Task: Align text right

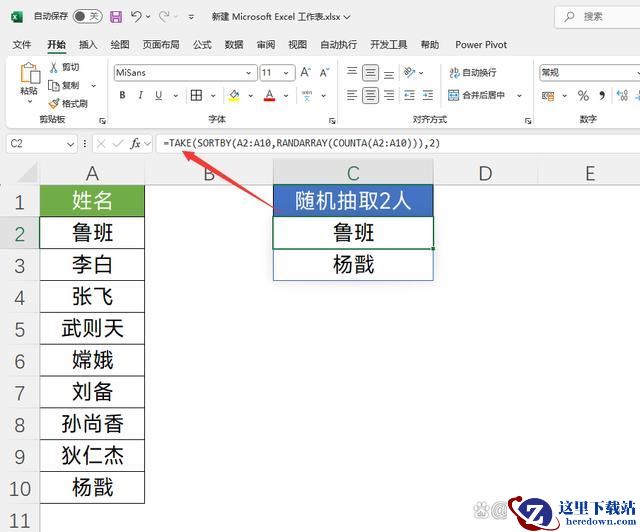Action: coord(389,96)
